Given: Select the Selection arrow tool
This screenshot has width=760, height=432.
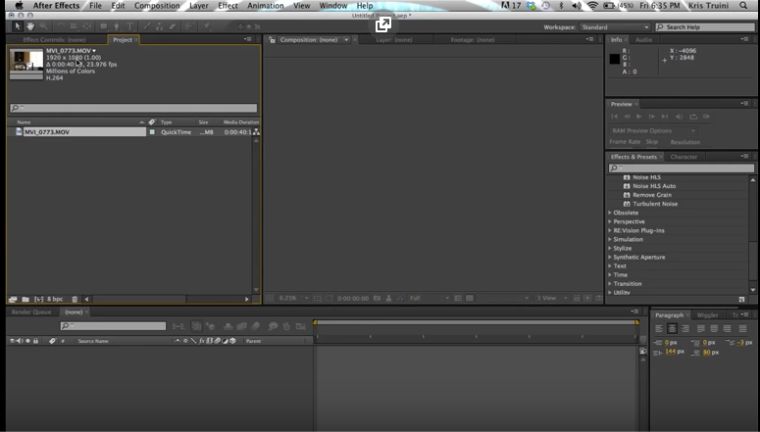Looking at the screenshot, I should coord(17,26).
